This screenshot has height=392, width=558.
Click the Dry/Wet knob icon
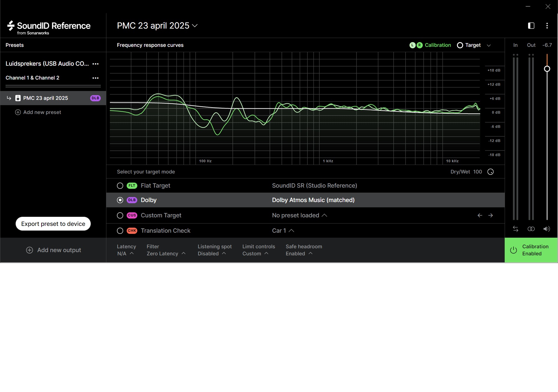(x=491, y=172)
